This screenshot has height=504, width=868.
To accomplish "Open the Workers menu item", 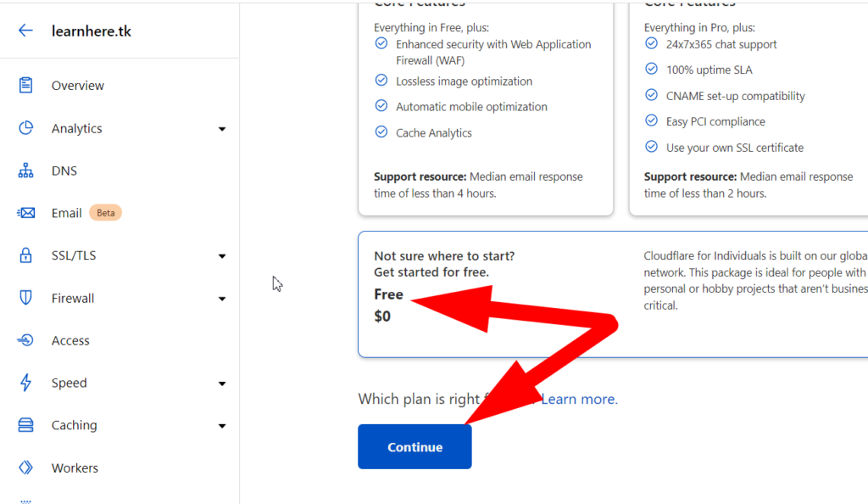I will pos(75,468).
